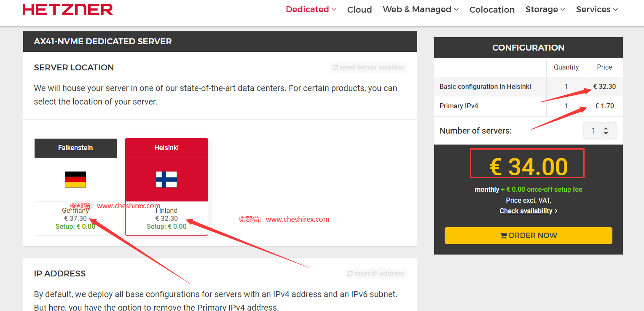Click quantity value of Basic configuration row

pyautogui.click(x=566, y=86)
